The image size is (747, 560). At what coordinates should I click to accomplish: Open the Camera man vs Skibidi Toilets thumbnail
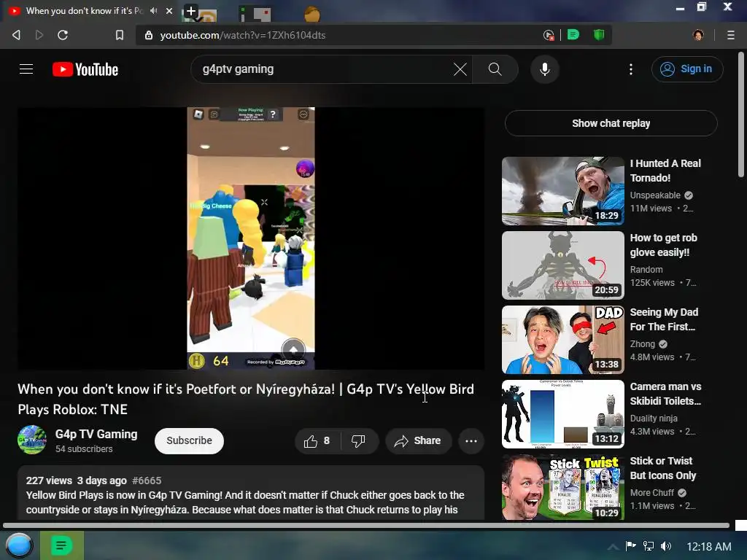(x=563, y=414)
